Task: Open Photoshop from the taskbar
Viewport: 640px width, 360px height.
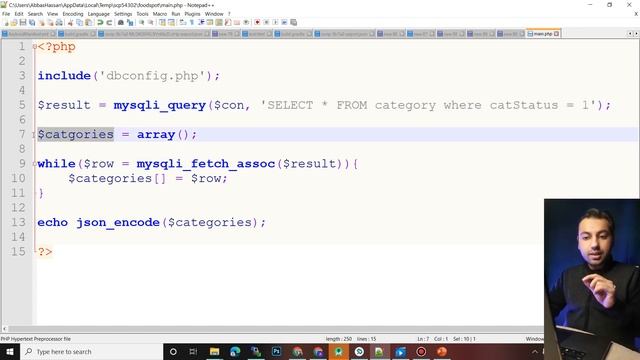Action: (x=276, y=351)
